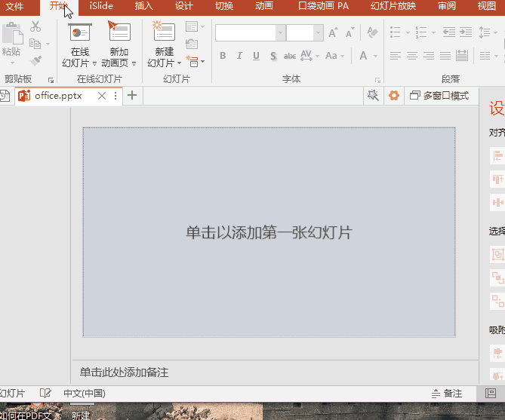
Task: Open the office.pptx tab options menu
Action: [115, 96]
